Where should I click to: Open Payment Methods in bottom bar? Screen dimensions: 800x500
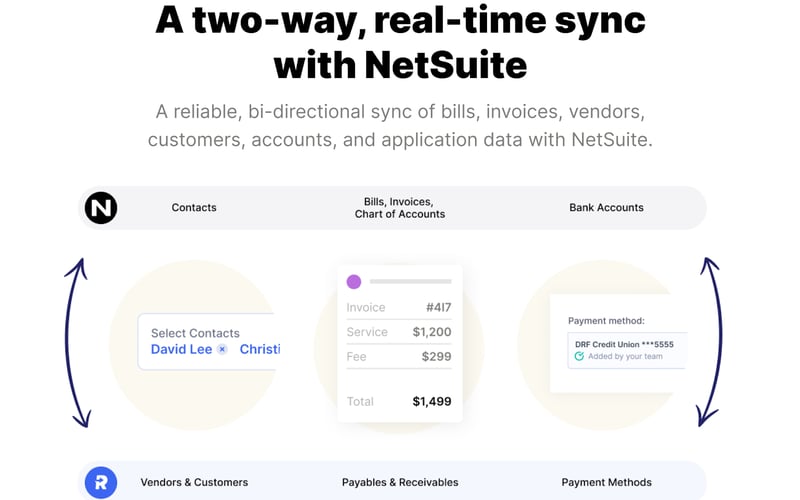coord(606,482)
